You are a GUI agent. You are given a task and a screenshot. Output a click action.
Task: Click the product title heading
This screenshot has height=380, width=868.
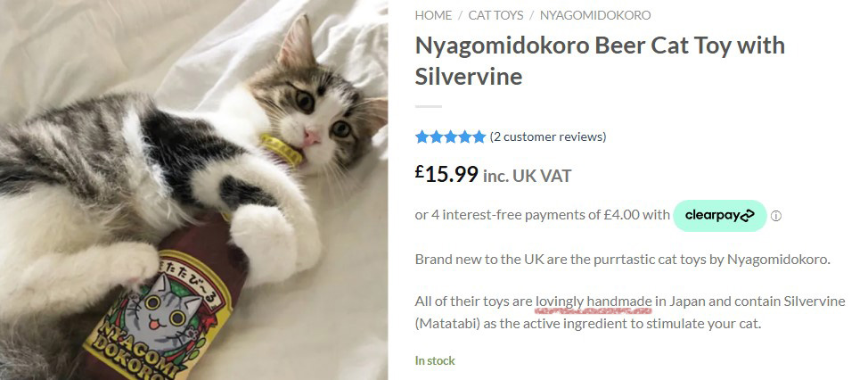[x=600, y=60]
